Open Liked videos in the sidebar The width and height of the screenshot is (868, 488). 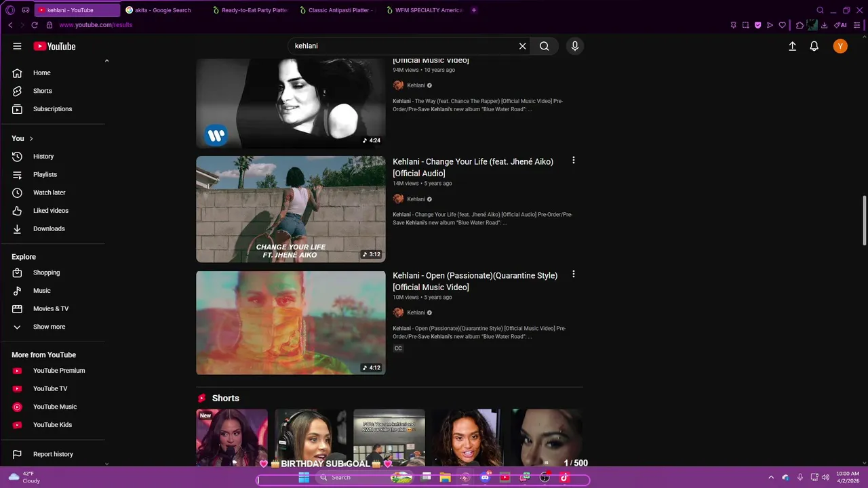(54, 210)
